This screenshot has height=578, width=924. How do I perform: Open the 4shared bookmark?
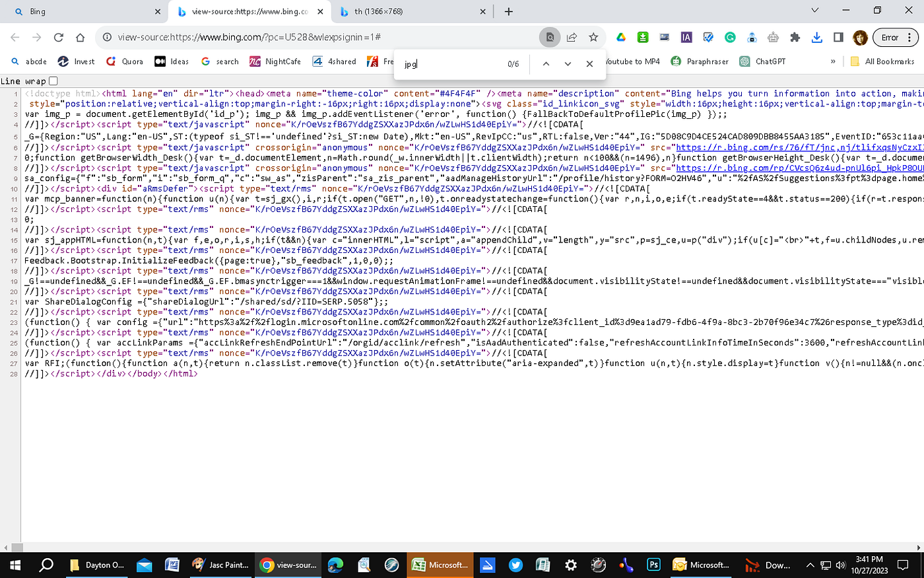click(x=335, y=61)
